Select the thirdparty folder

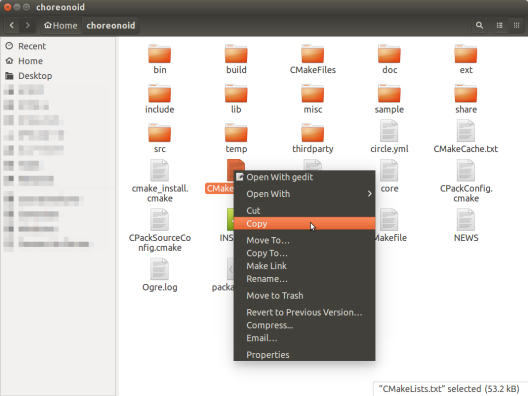pyautogui.click(x=313, y=138)
